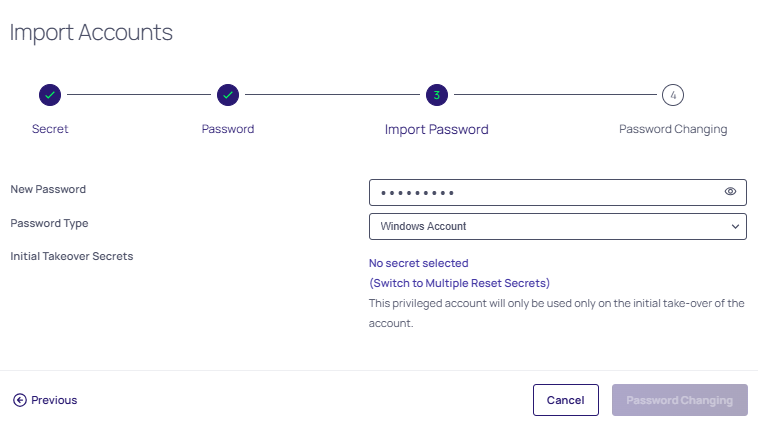
Task: Select the Password step label
Action: click(228, 129)
